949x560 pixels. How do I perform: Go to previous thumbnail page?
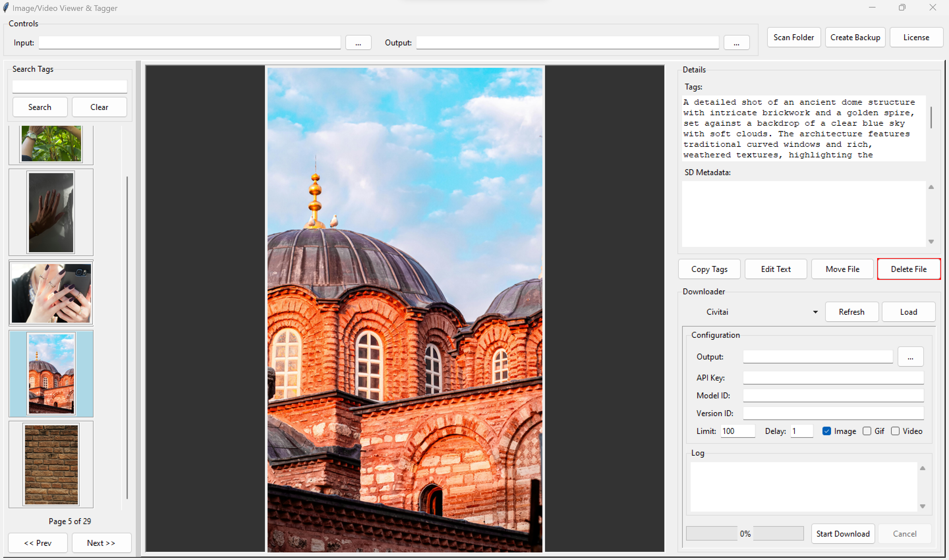pos(38,543)
